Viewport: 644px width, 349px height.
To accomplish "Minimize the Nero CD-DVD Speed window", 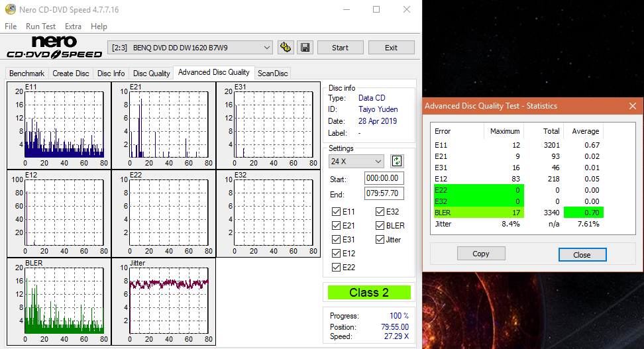I will click(x=347, y=9).
